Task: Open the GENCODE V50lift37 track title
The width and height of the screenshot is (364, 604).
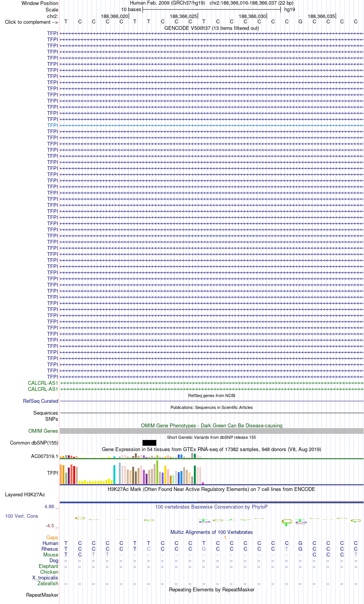Action: click(212, 28)
